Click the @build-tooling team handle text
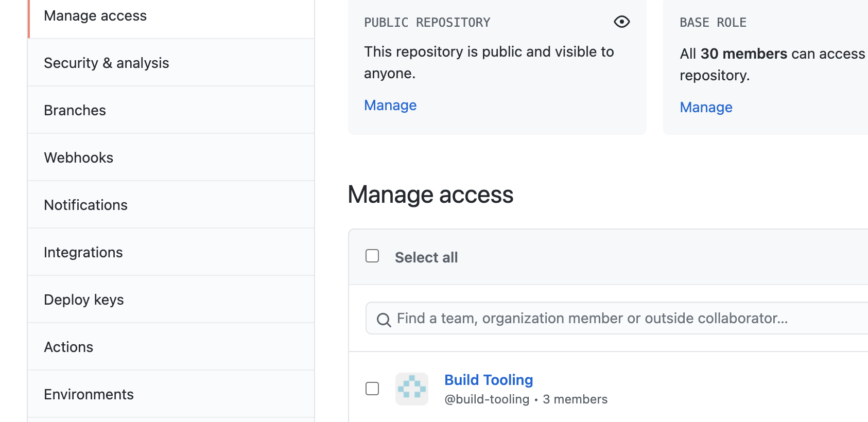Viewport: 868px width, 422px height. point(487,399)
